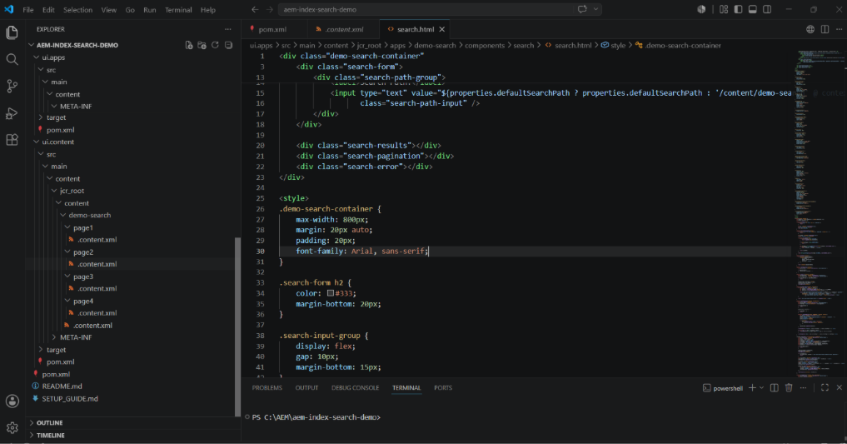Screen dimensions: 847x444
Task: Create a new folder in the explorer
Action: click(202, 45)
